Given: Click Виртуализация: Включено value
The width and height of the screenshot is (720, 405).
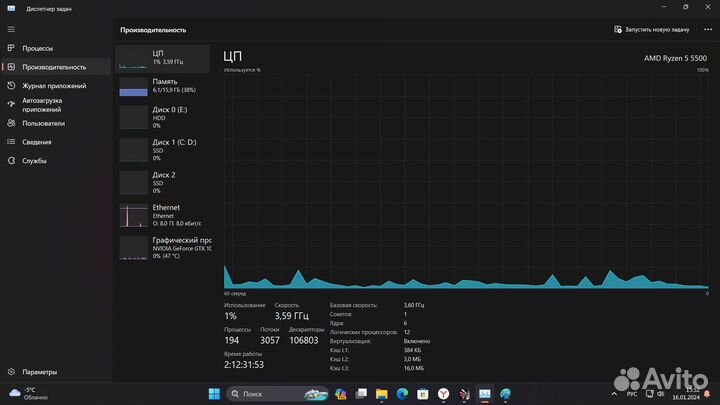Looking at the screenshot, I should 416,341.
